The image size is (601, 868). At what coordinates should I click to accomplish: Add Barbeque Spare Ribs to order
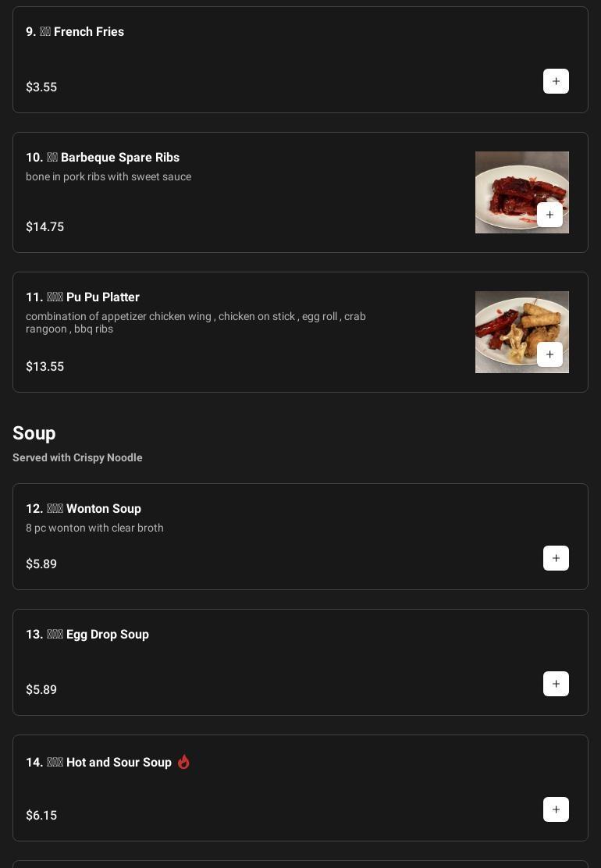[549, 215]
